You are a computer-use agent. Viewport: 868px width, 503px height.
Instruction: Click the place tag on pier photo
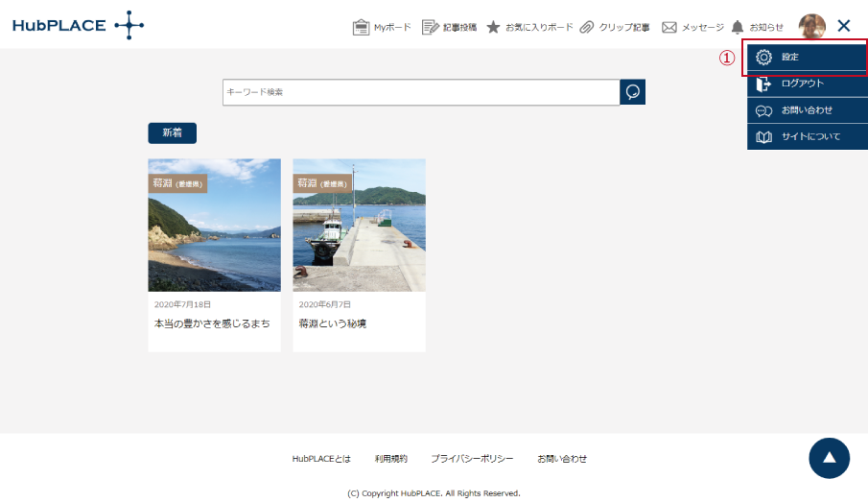tap(322, 183)
